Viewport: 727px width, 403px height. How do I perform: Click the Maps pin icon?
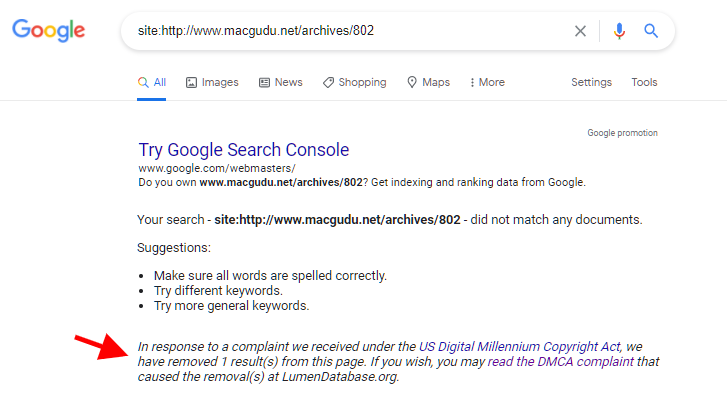point(412,82)
